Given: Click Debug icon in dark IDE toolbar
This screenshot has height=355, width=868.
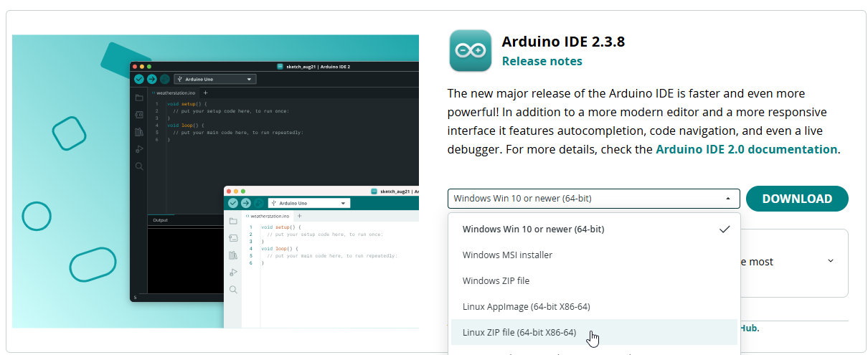Looking at the screenshot, I should 164,79.
